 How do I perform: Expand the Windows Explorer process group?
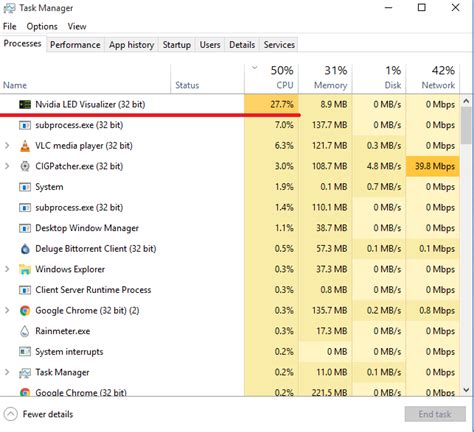[7, 269]
